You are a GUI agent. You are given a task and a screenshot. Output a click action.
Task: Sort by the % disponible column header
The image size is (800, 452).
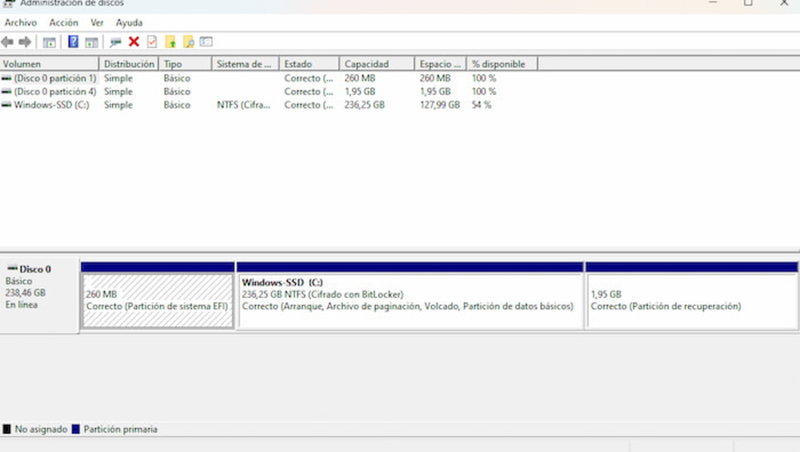pos(502,64)
